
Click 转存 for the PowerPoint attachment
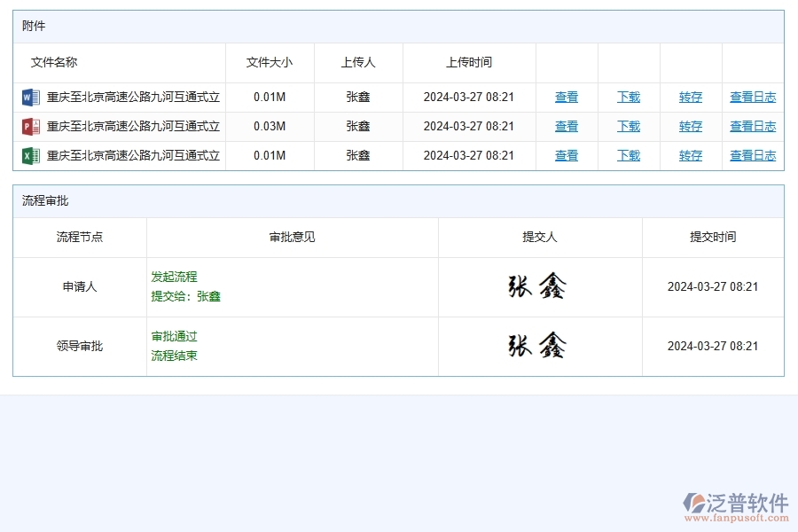point(690,126)
